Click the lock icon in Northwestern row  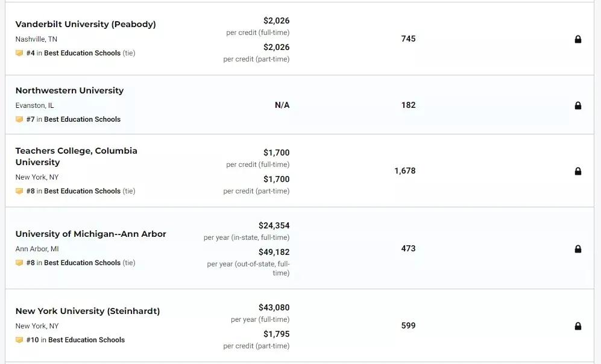pos(577,105)
